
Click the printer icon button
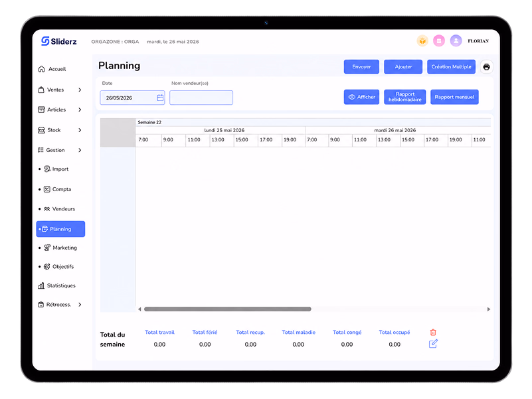486,67
